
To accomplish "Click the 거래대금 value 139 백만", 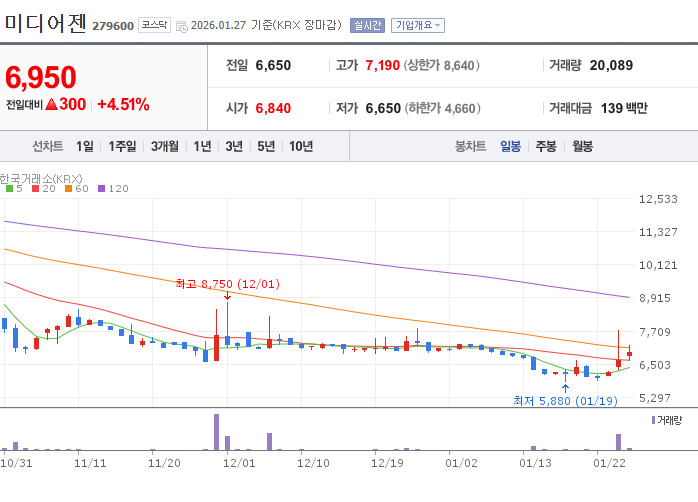I will tap(624, 108).
